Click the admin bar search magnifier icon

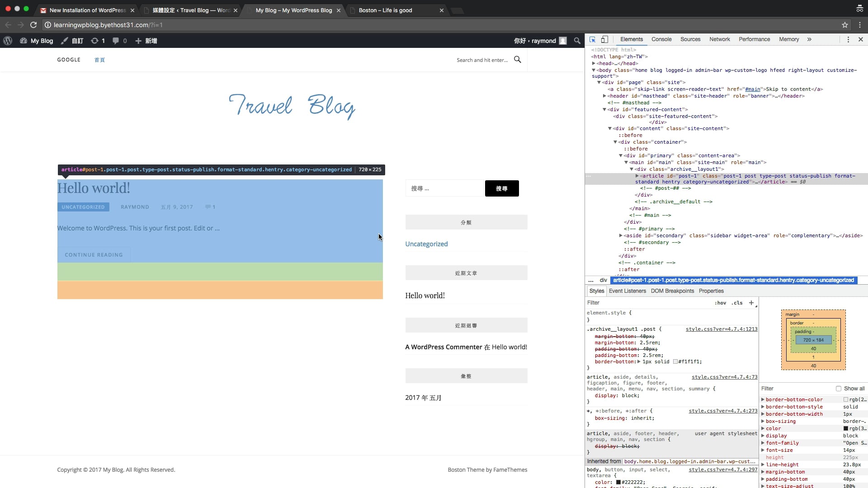(577, 41)
